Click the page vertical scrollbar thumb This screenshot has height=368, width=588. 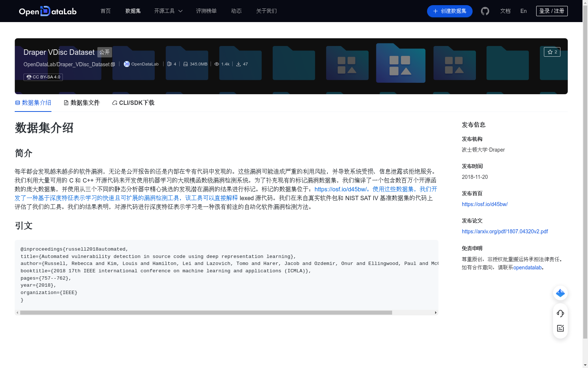click(x=585, y=171)
